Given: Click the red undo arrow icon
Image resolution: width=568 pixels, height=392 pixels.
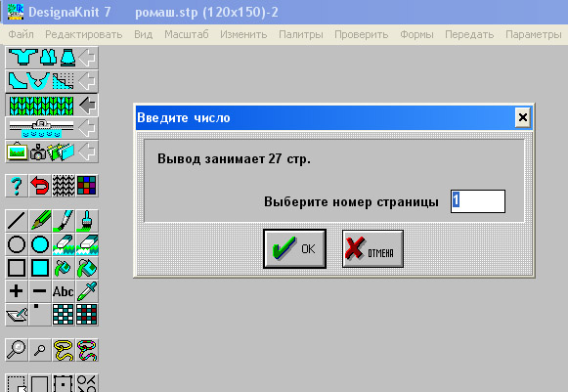Looking at the screenshot, I should [40, 186].
